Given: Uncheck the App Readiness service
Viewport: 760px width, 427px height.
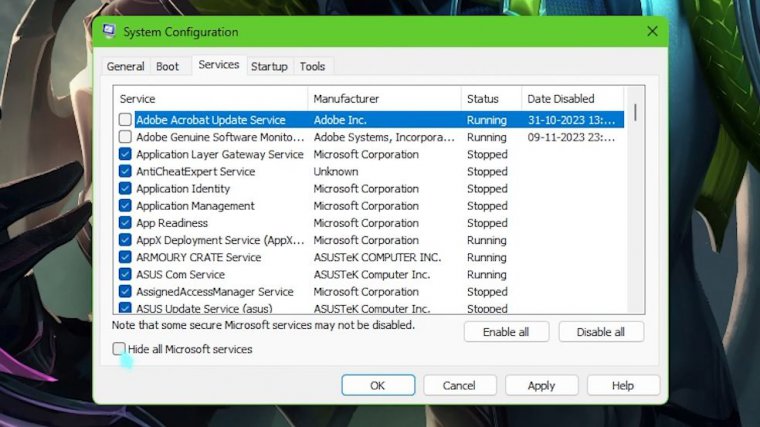Looking at the screenshot, I should coord(125,223).
